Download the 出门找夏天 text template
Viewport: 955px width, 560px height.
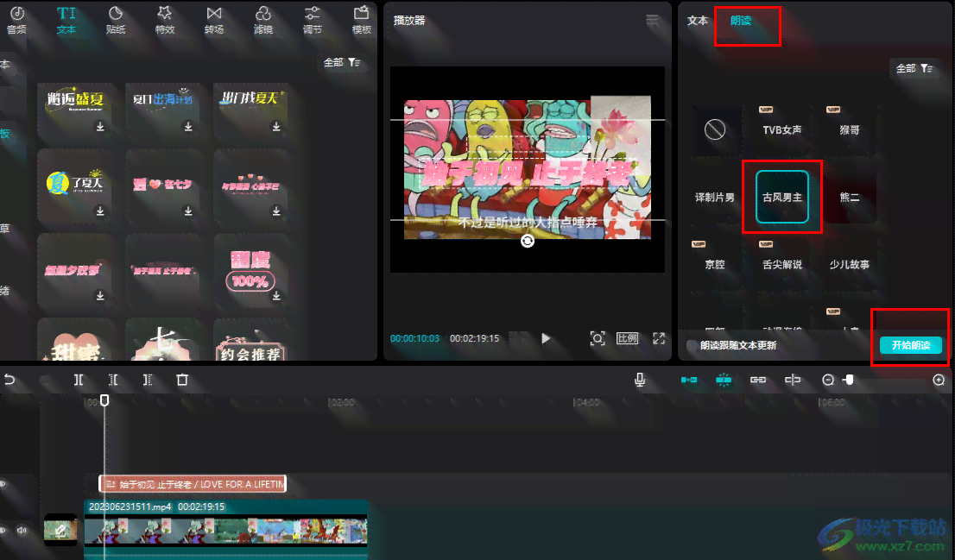point(276,127)
